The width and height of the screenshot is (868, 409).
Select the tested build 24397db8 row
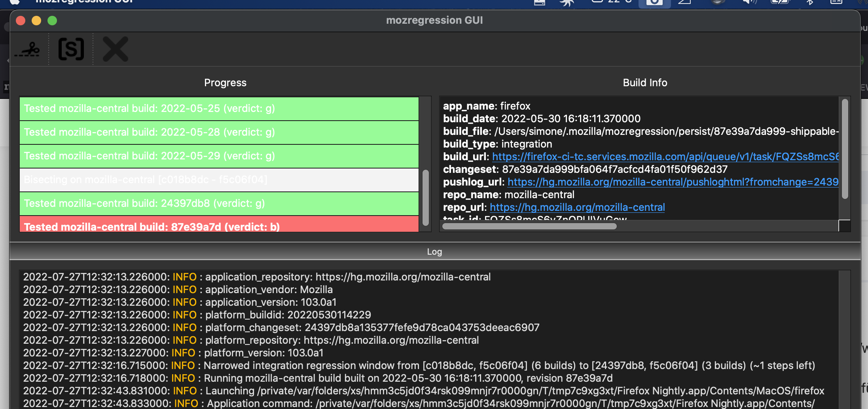[219, 204]
